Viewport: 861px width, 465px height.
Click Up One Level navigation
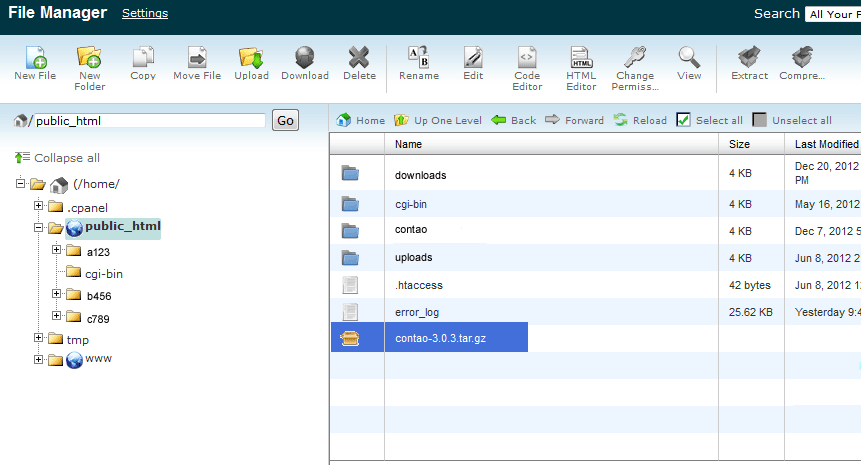point(438,120)
